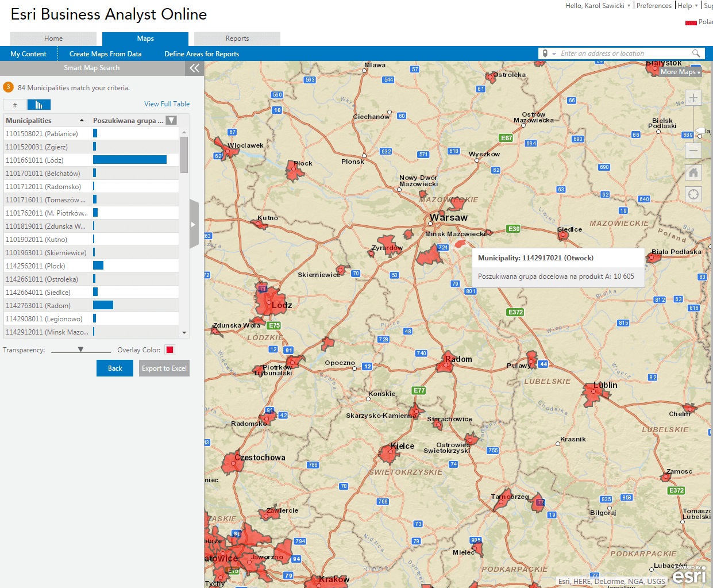Pick the red overlay color swatch

pyautogui.click(x=169, y=350)
